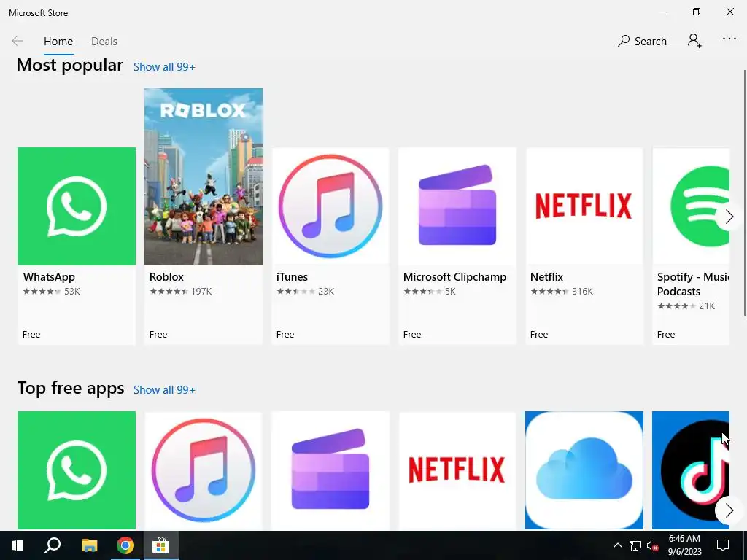Open the iCloud app icon
The height and width of the screenshot is (560, 747).
[x=584, y=470]
